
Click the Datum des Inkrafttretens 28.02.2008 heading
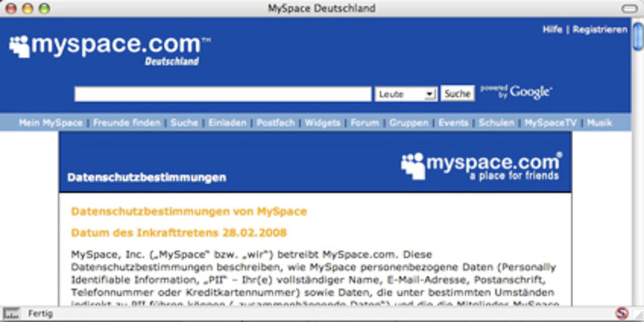179,233
